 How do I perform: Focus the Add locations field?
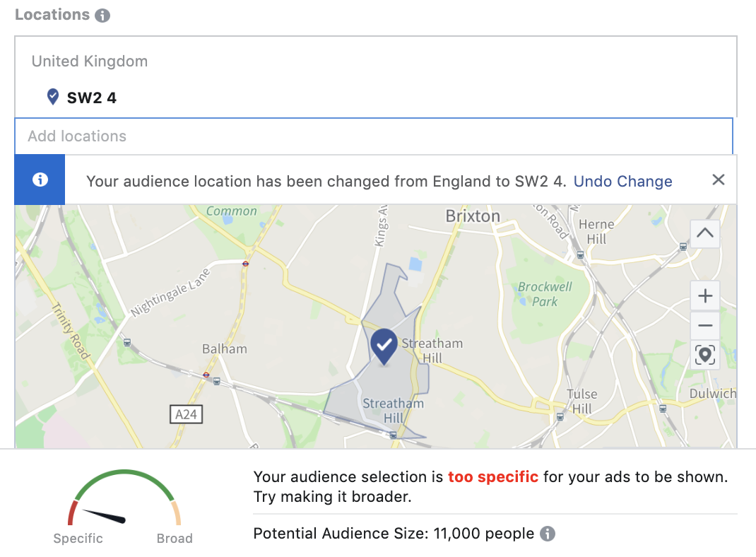374,136
